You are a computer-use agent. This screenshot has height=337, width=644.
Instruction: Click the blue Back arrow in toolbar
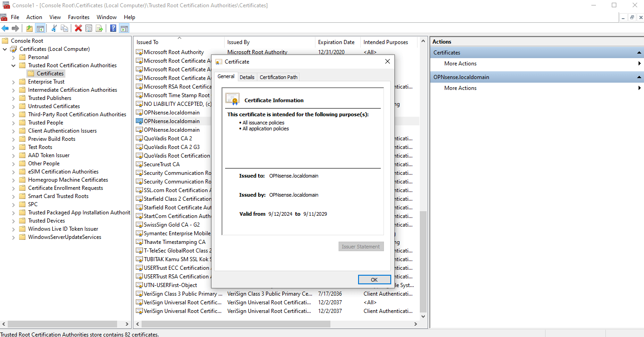pos(5,29)
